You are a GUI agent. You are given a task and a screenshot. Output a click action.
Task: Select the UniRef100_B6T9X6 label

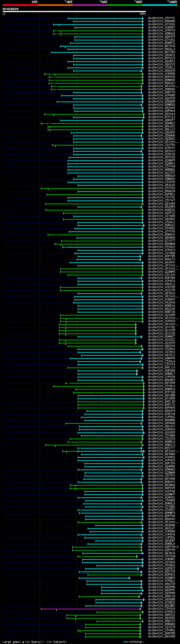[161, 46]
